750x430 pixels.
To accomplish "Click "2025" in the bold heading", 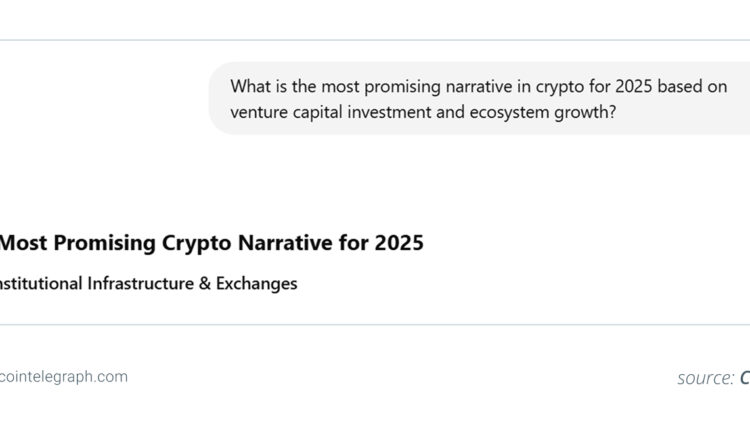I will click(x=397, y=242).
